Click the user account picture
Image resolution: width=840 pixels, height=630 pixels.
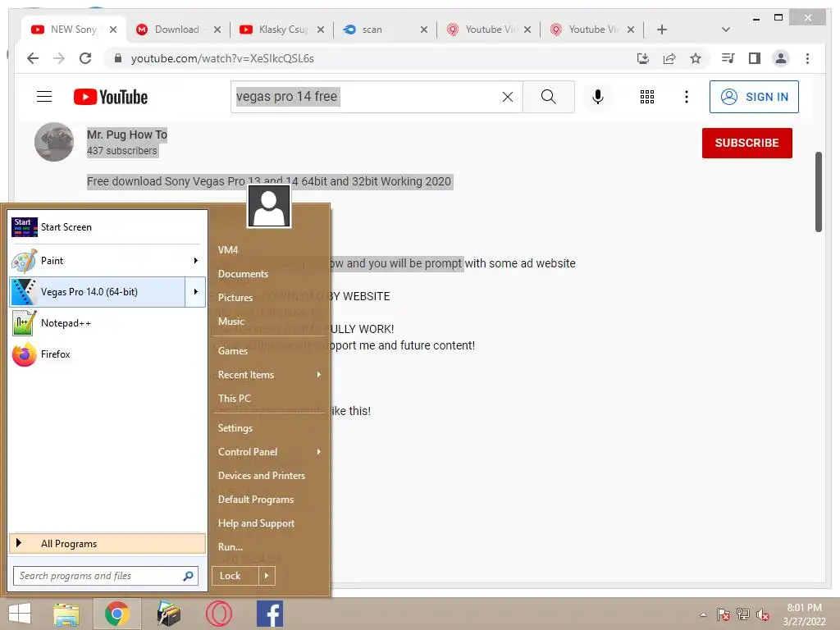pos(269,207)
